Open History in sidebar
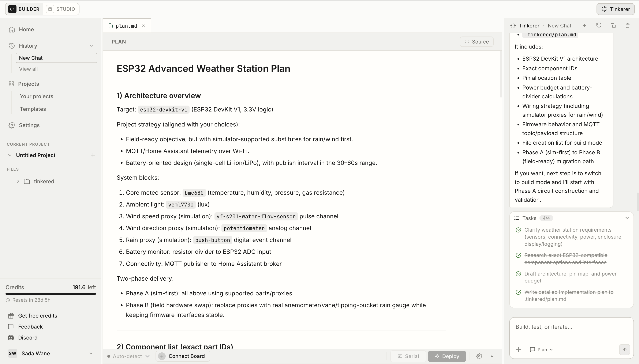Image resolution: width=639 pixels, height=364 pixels. 28,46
